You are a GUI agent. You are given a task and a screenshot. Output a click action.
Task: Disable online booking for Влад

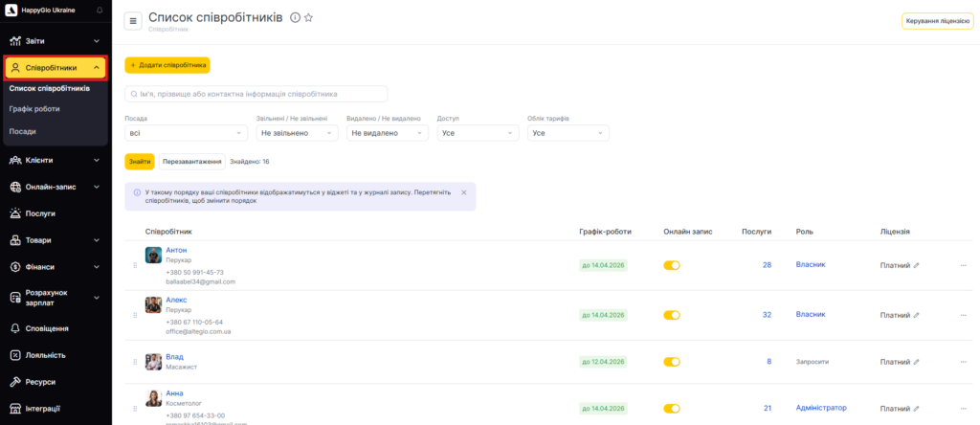(672, 362)
